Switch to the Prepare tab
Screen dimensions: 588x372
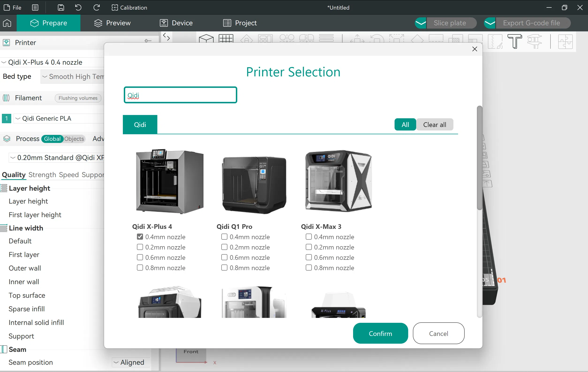[49, 23]
